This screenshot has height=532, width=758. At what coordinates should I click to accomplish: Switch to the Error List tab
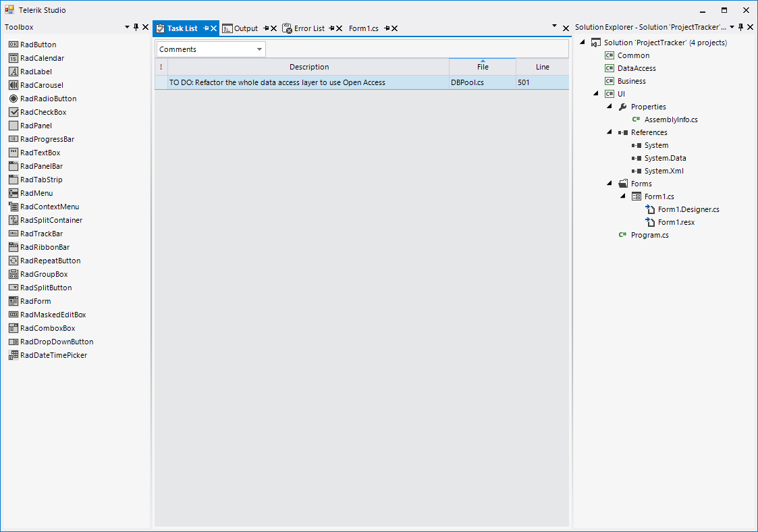[x=309, y=28]
